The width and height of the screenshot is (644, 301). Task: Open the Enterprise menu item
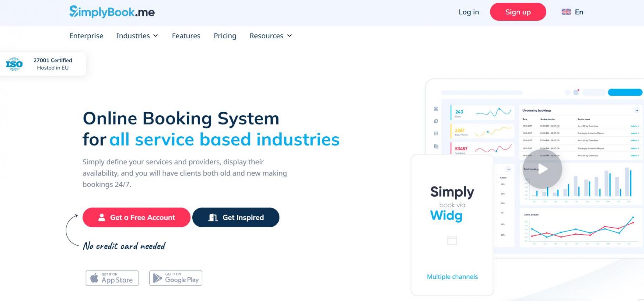(x=86, y=36)
